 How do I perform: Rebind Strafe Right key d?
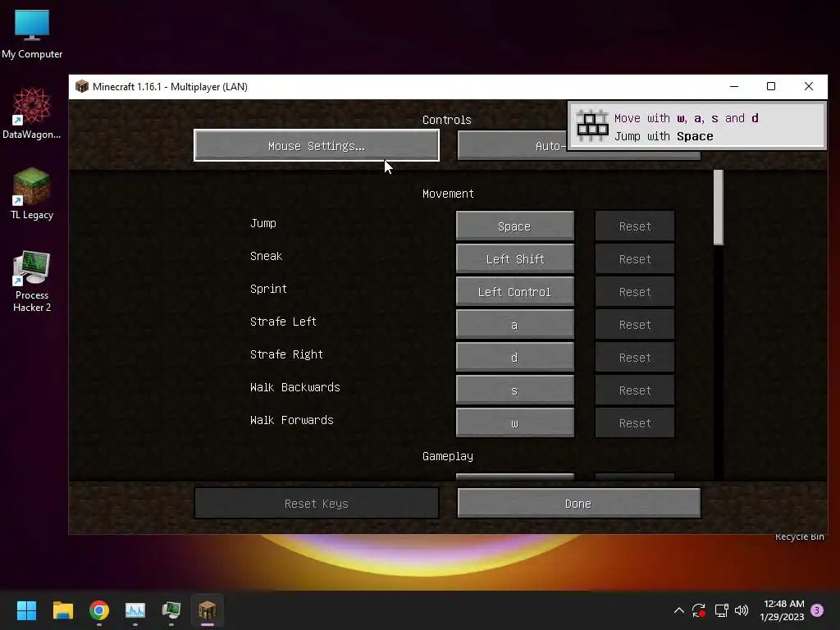point(515,357)
